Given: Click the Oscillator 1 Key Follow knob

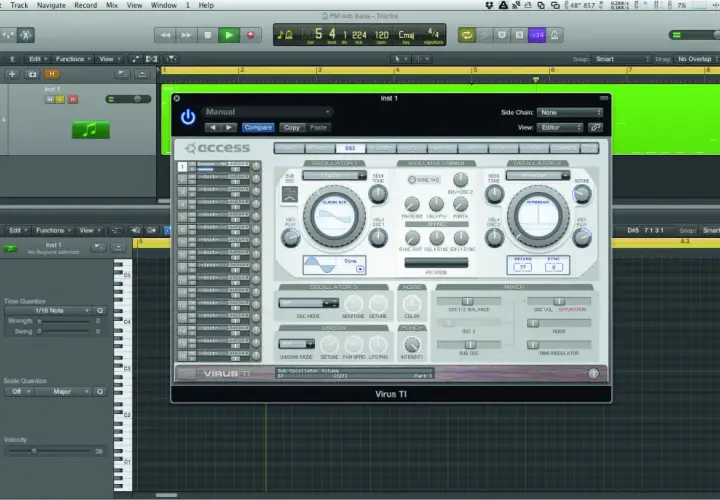Looking at the screenshot, I should pos(290,237).
